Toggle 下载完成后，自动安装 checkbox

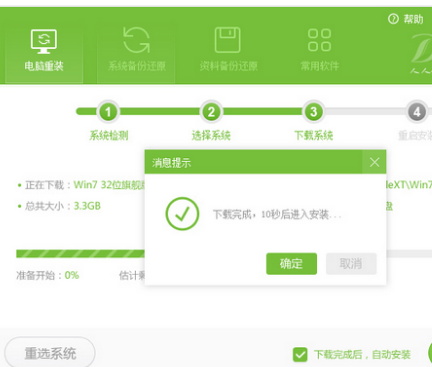pos(300,355)
